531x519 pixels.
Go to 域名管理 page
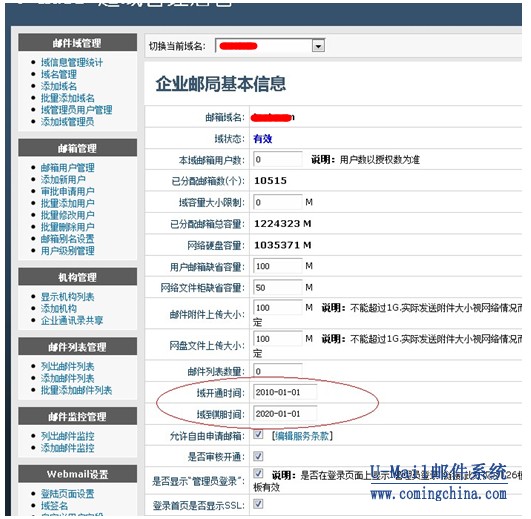[59, 74]
